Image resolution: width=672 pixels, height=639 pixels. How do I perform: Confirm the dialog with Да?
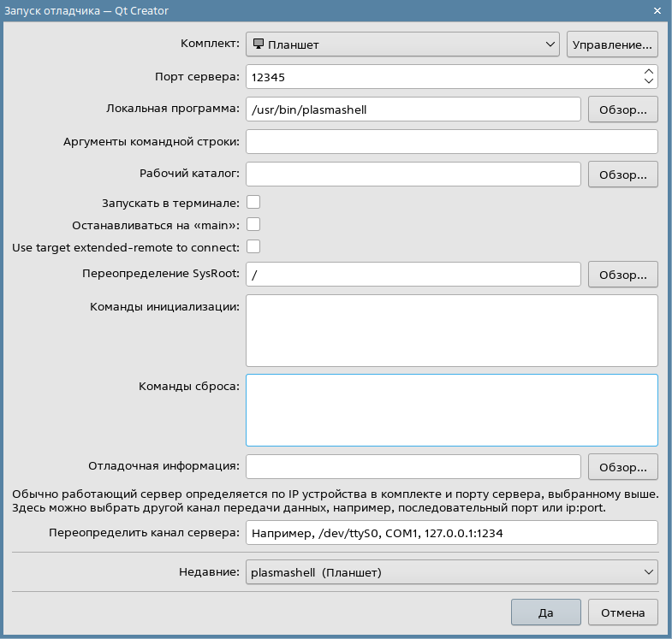(545, 612)
